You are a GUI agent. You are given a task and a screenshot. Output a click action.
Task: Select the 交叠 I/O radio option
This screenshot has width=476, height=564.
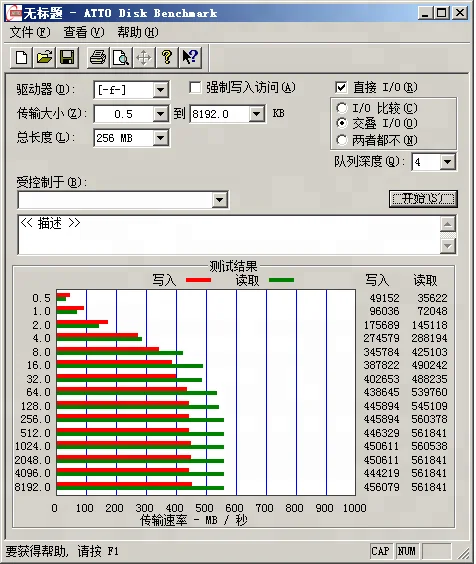[x=341, y=123]
